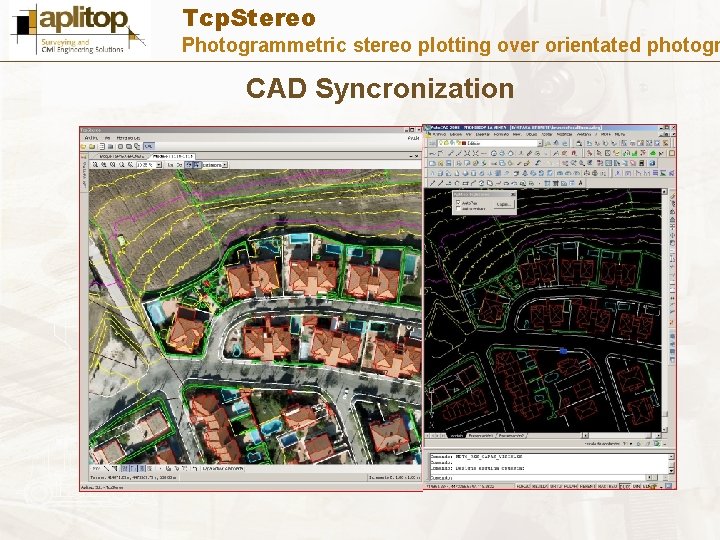This screenshot has height=540, width=720.
Task: Click the layer manager icon left of layer dropdown
Action: click(x=433, y=144)
